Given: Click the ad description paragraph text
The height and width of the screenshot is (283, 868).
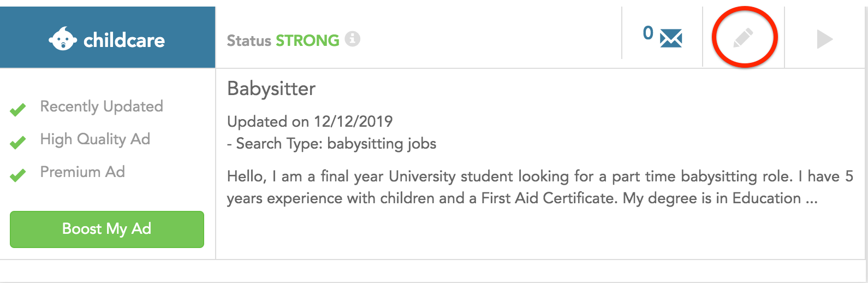Looking at the screenshot, I should click(x=540, y=187).
